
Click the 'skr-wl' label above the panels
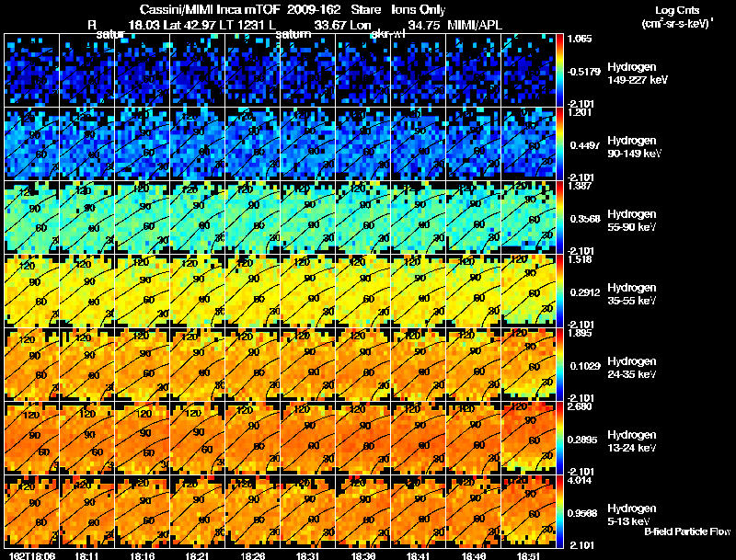click(x=387, y=34)
